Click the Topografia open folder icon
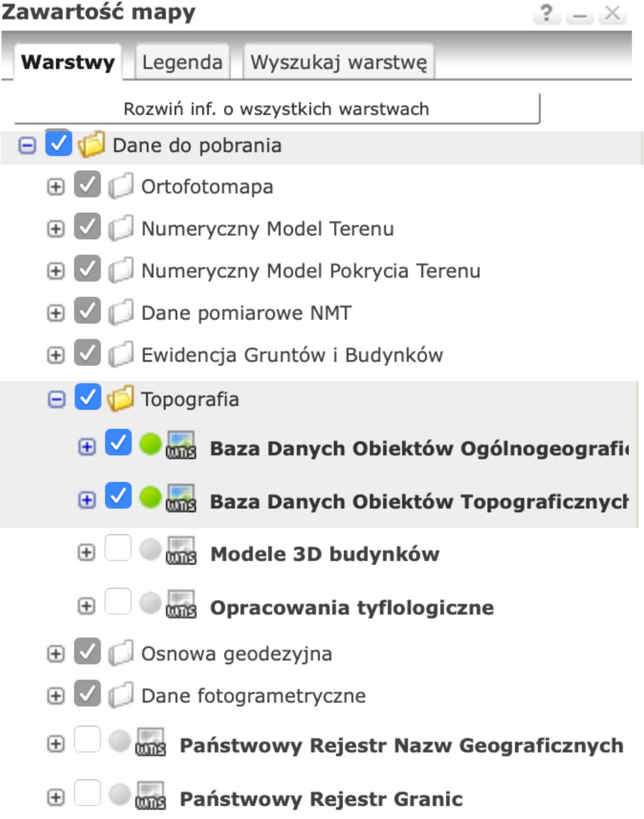Screen dimensions: 644x819 [120, 398]
